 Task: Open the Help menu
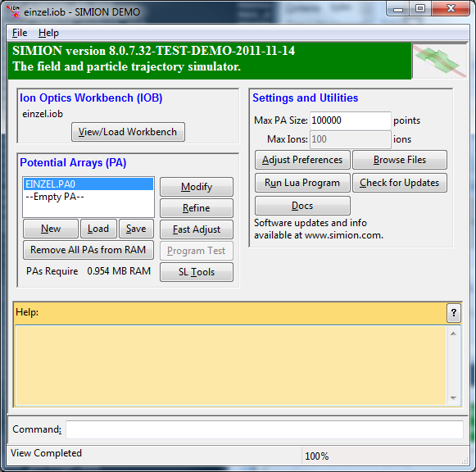pos(48,33)
